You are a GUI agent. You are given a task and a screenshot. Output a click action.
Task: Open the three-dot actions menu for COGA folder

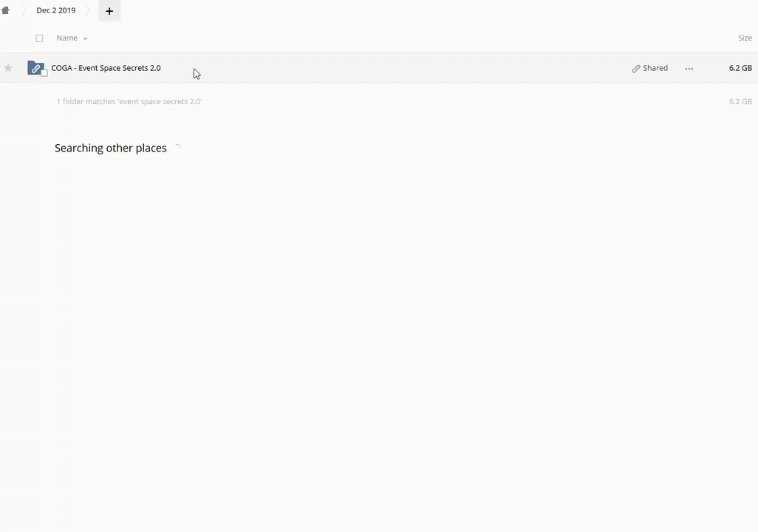click(689, 69)
